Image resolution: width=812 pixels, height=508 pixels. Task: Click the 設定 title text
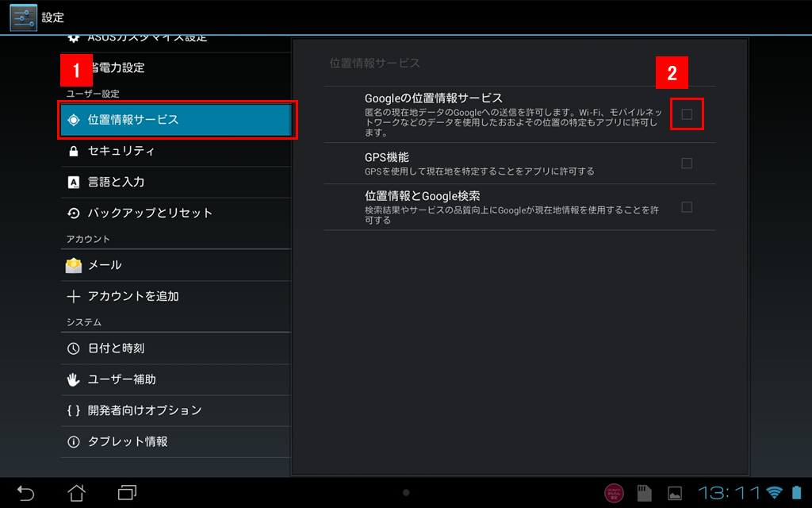coord(53,17)
